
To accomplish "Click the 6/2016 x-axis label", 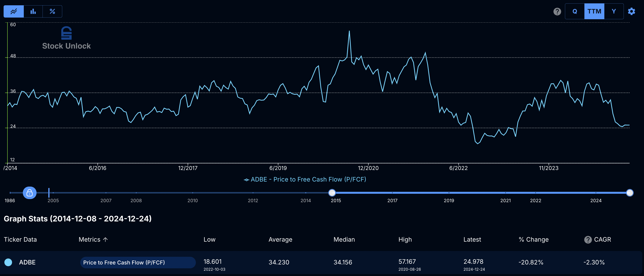I will [x=98, y=168].
